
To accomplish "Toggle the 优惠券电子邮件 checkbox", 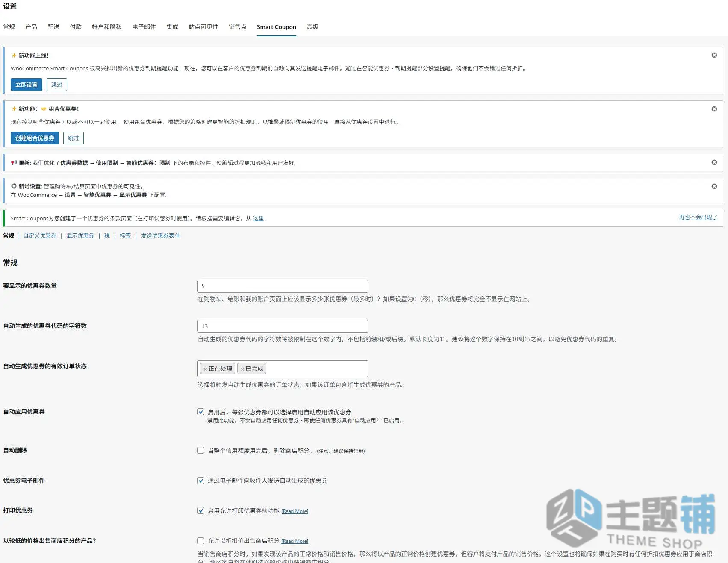I will (x=201, y=481).
